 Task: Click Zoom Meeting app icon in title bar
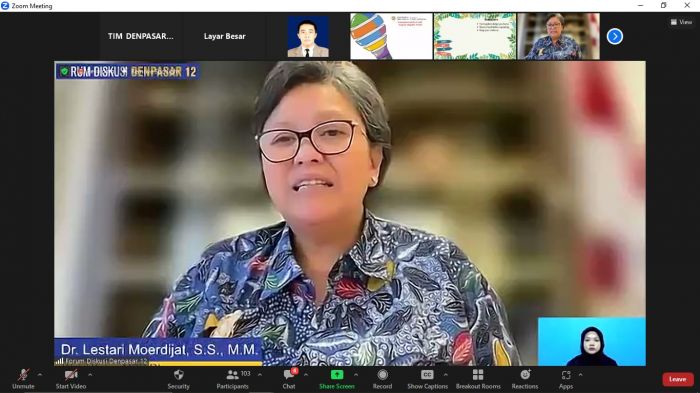click(x=5, y=5)
